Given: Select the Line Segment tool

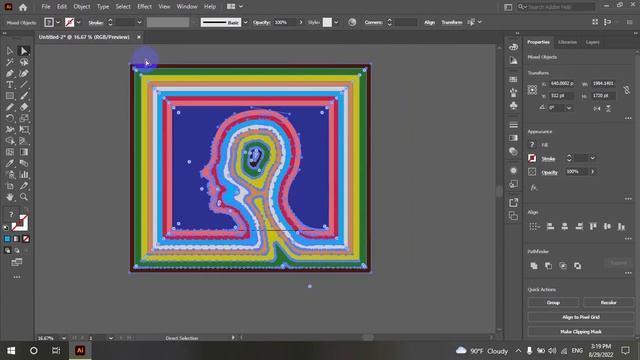Looking at the screenshot, I should [24, 85].
